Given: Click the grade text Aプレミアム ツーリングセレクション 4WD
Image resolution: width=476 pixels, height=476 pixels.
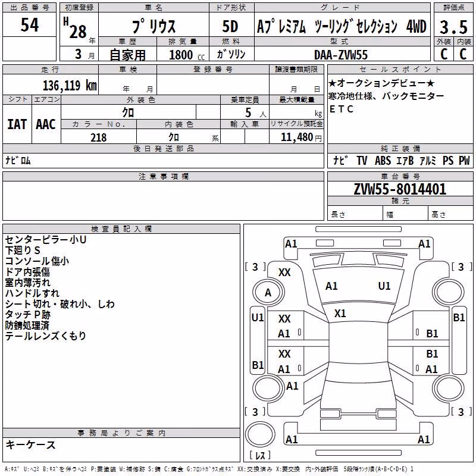Looking at the screenshot, I should [342, 26].
